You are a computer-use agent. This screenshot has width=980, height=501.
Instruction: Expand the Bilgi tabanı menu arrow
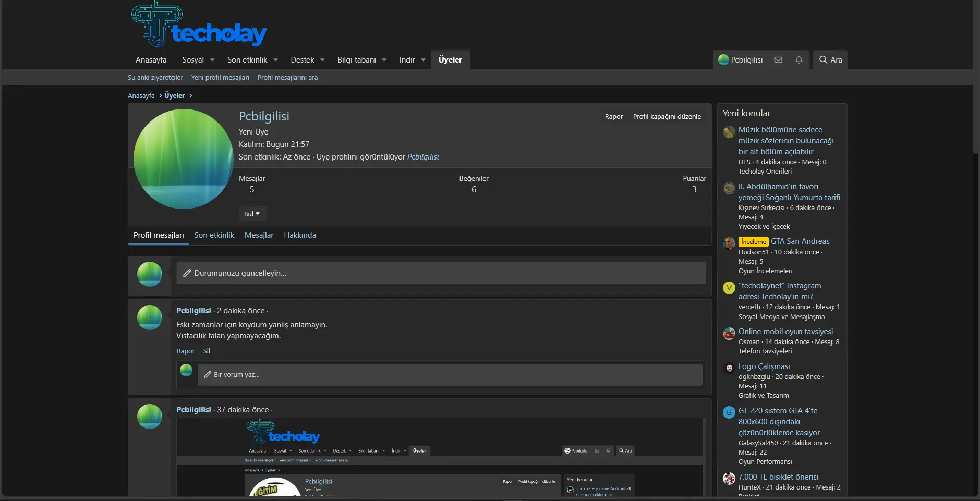[384, 60]
